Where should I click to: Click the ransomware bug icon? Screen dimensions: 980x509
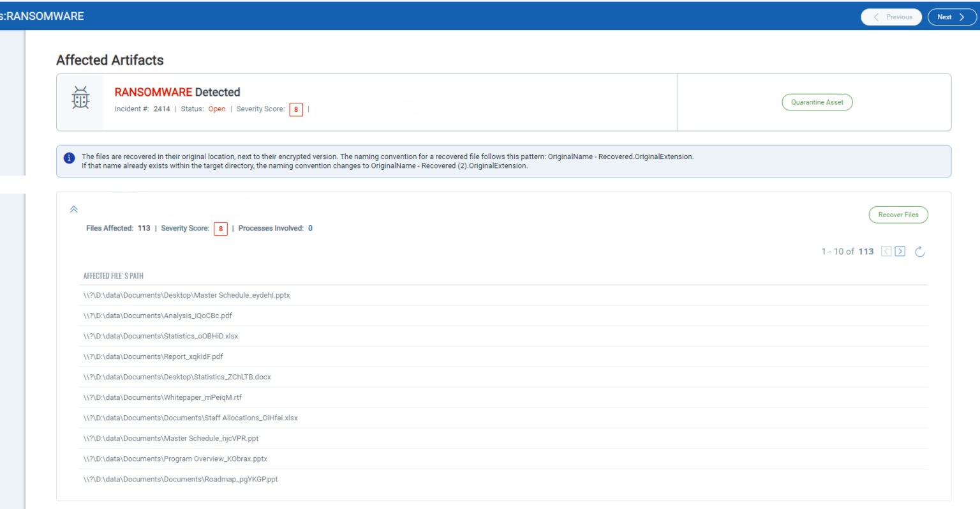[80, 98]
